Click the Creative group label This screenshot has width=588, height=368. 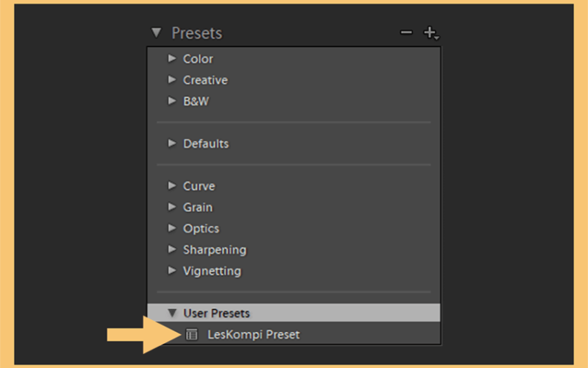pos(205,80)
